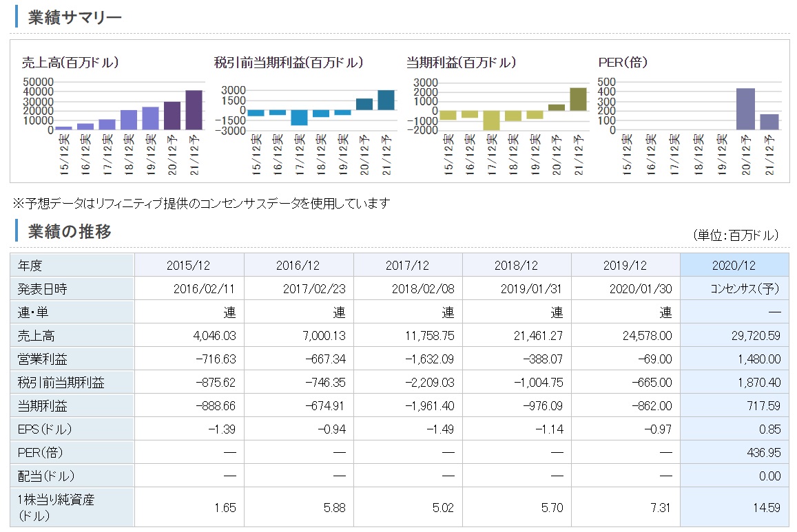Select the 2015/12 column header
This screenshot has width=797, height=532.
189,265
